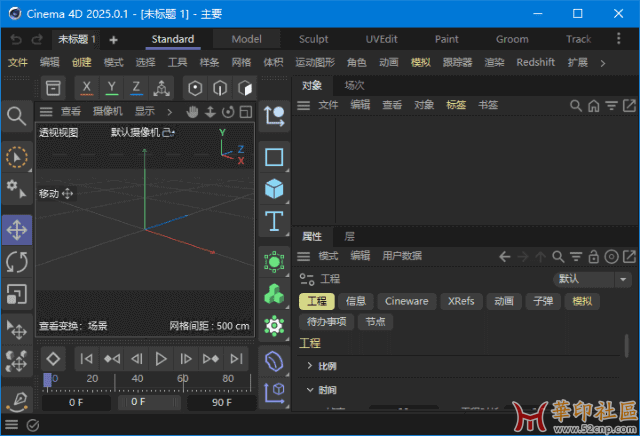Switch to the 场次 tab
This screenshot has width=640, height=436.
coord(354,85)
